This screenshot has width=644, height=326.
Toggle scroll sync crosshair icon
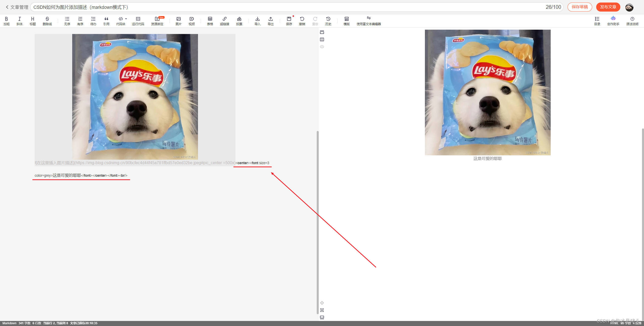point(322,303)
